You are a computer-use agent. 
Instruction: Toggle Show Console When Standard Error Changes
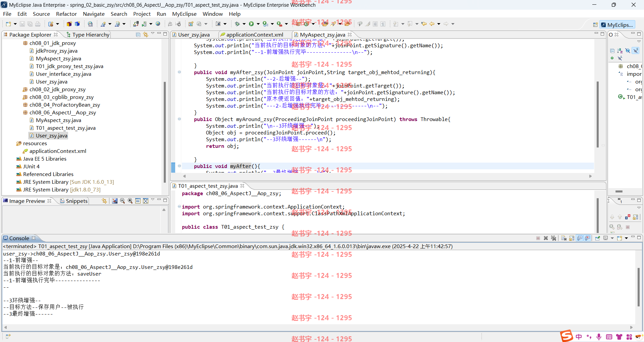coord(587,238)
